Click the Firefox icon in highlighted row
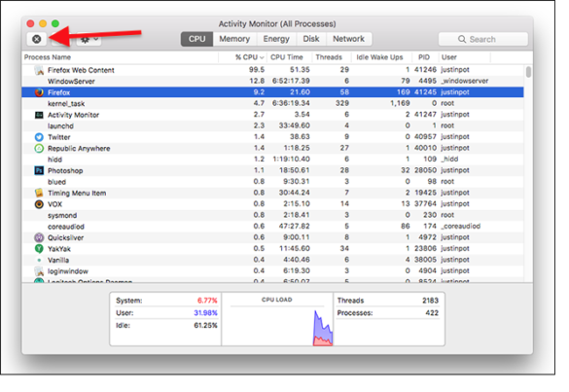Viewport: 569px width, 392px height. click(39, 92)
